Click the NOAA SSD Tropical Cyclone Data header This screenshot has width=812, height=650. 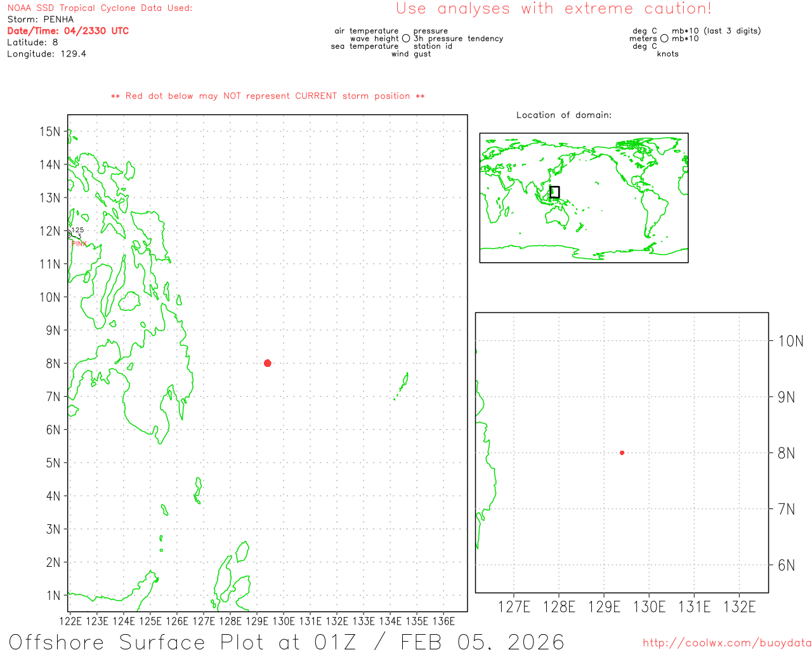coord(100,8)
